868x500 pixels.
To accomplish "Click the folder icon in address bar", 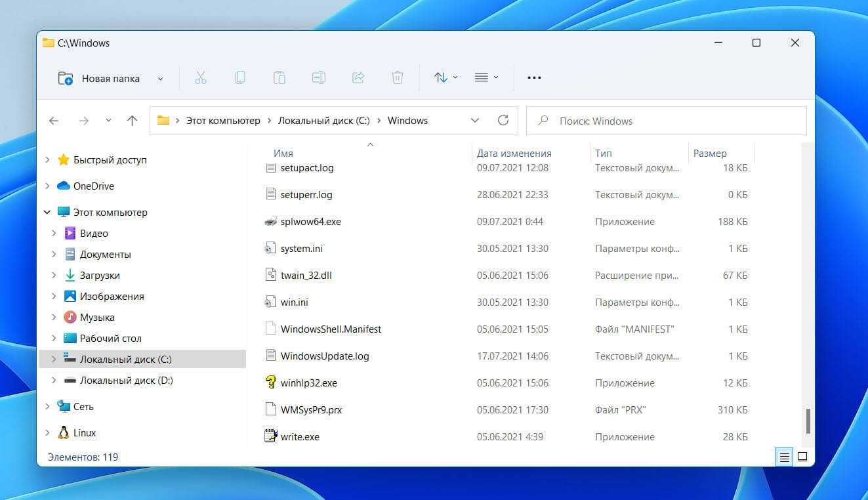I will (163, 120).
